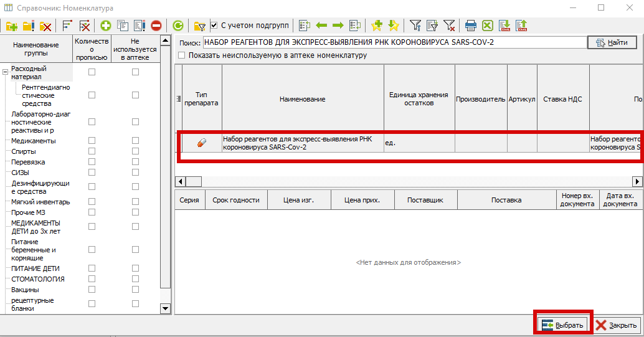
Task: Uncheck the 'С учетом подгрупп' checkbox
Action: pos(214,26)
